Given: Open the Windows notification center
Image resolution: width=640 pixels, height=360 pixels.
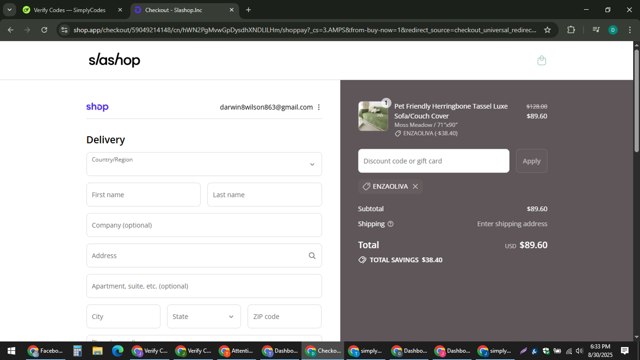Looking at the screenshot, I should (x=624, y=351).
